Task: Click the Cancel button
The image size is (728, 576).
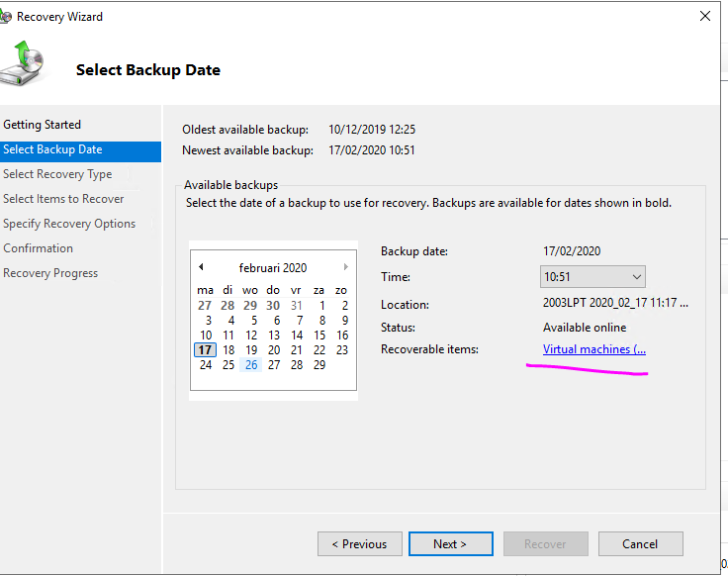Action: pos(640,544)
